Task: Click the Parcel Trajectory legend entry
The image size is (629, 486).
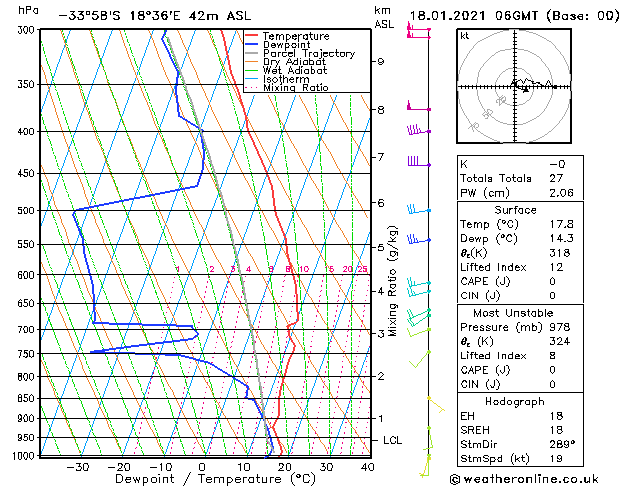Action: (x=308, y=54)
